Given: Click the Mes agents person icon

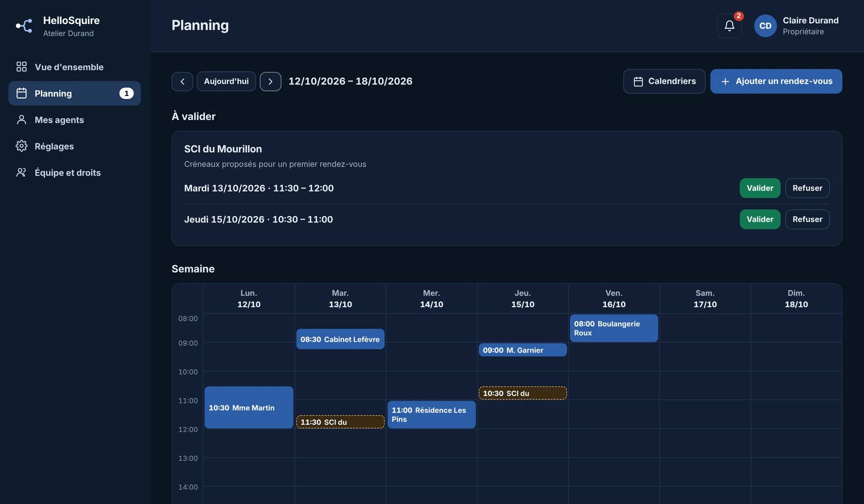Looking at the screenshot, I should pyautogui.click(x=22, y=120).
